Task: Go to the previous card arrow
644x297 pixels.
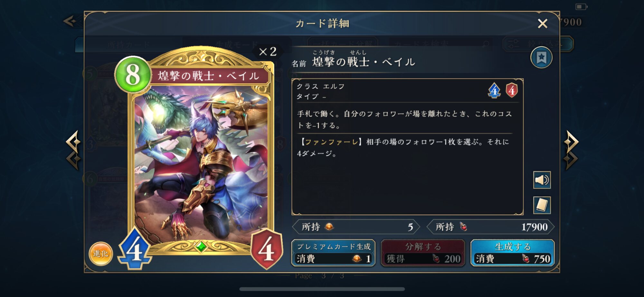Action: (x=73, y=150)
